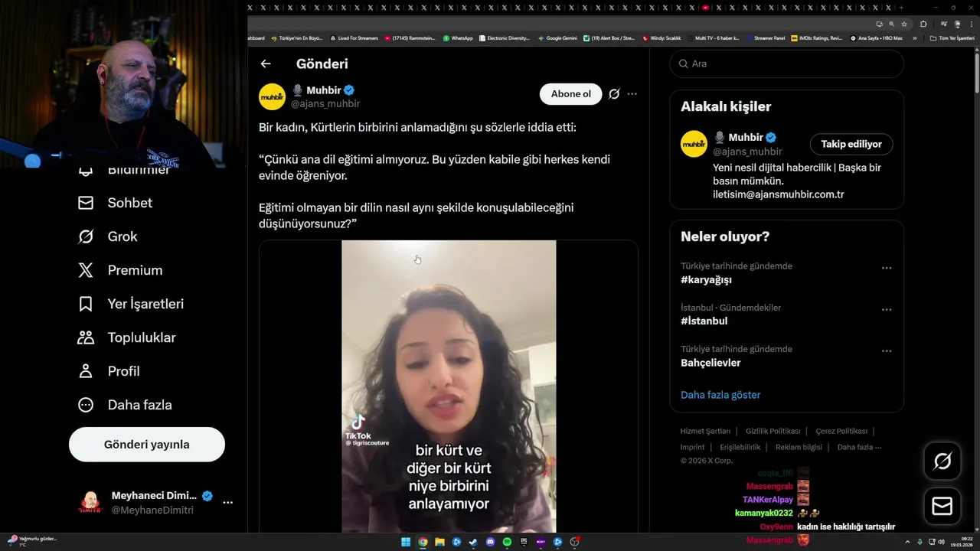This screenshot has height=551, width=980.
Task: Open the Bahçelievler trend
Action: tap(710, 363)
